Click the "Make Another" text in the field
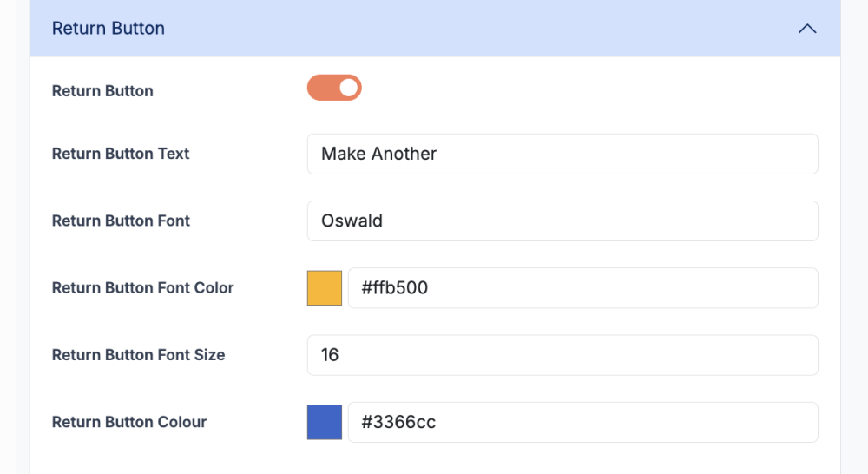Image resolution: width=868 pixels, height=474 pixels. click(379, 154)
